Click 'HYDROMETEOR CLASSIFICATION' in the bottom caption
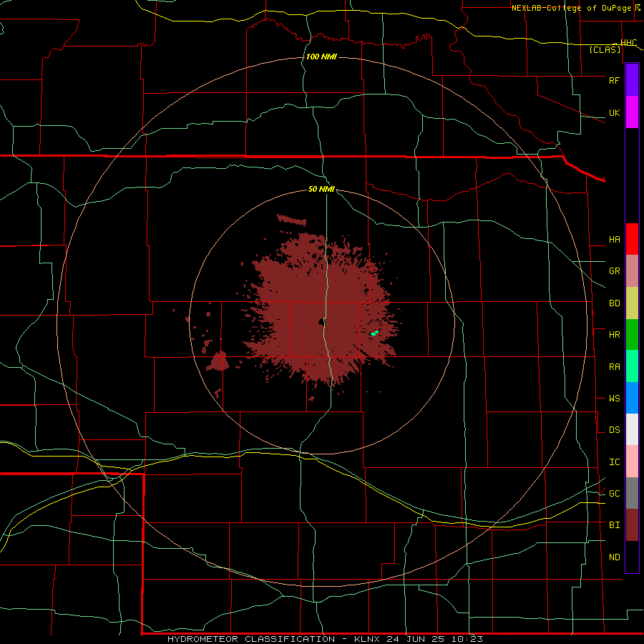 point(251,639)
